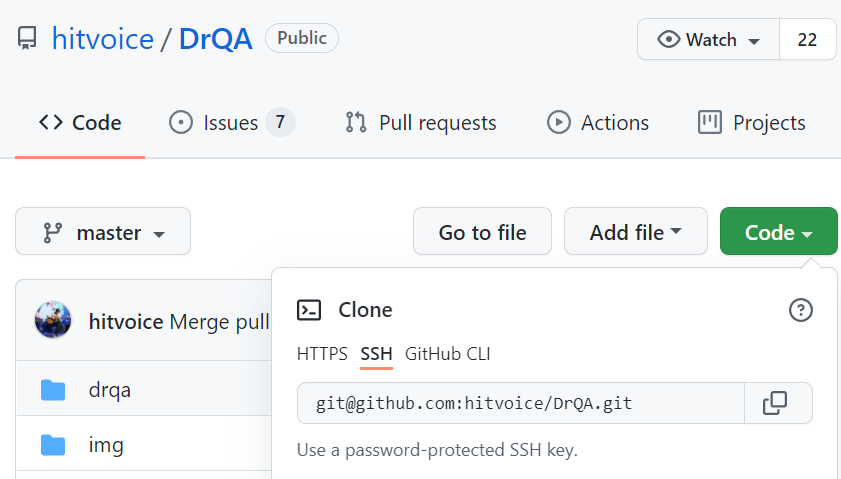Open the img folder
Viewport: 841px width, 479px height.
[106, 445]
